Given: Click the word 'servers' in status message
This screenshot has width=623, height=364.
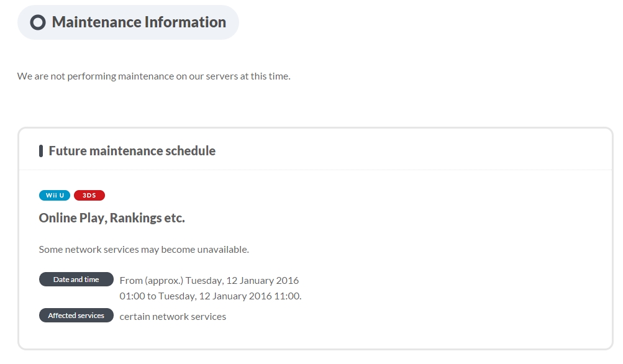Looking at the screenshot, I should (x=222, y=76).
